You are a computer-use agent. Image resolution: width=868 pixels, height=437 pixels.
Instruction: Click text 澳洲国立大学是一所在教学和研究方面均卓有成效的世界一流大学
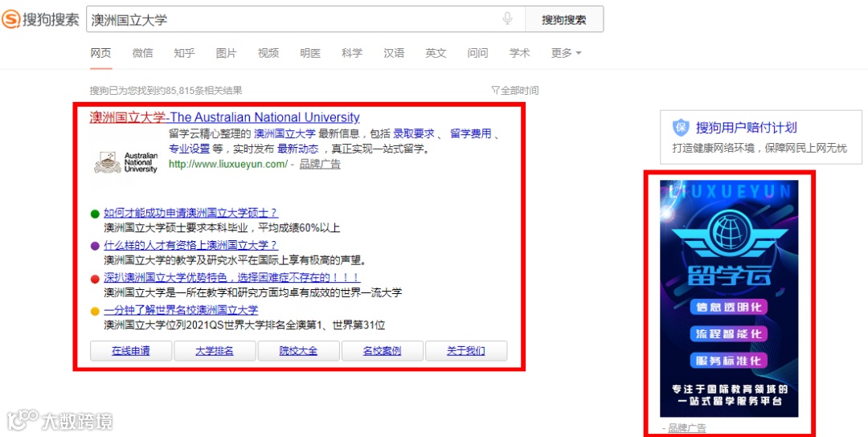click(x=252, y=292)
